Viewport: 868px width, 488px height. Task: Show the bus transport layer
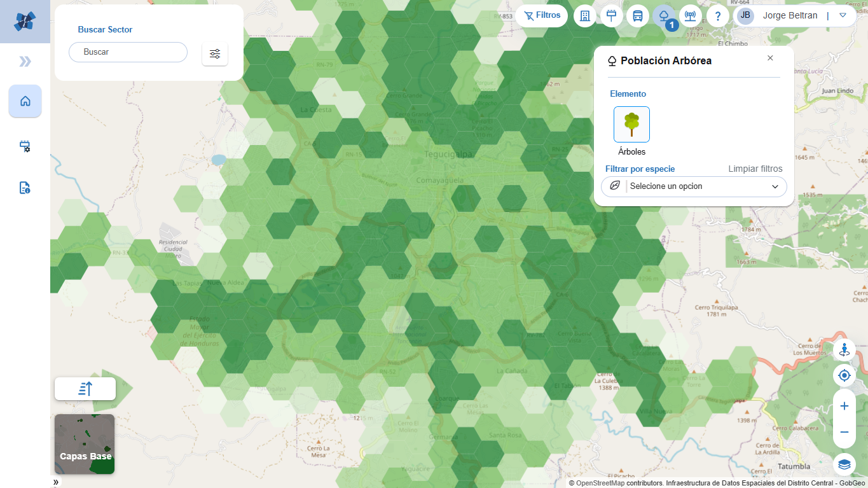click(x=637, y=16)
